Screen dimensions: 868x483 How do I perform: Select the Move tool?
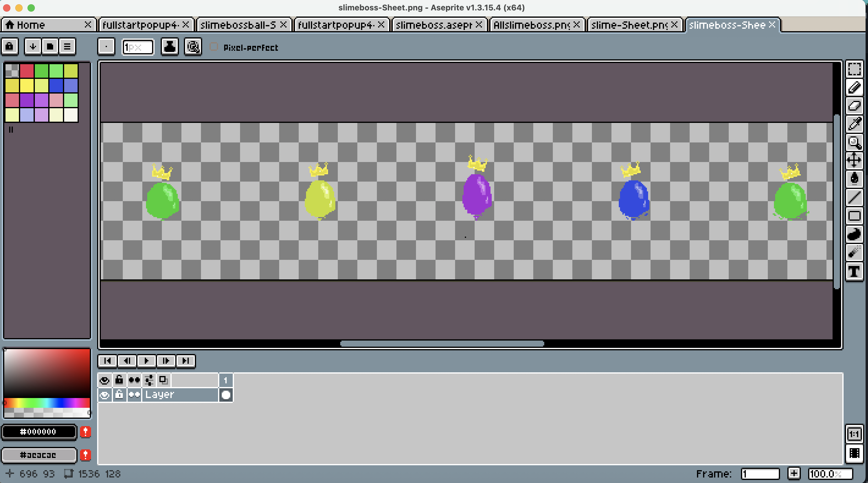pos(854,160)
